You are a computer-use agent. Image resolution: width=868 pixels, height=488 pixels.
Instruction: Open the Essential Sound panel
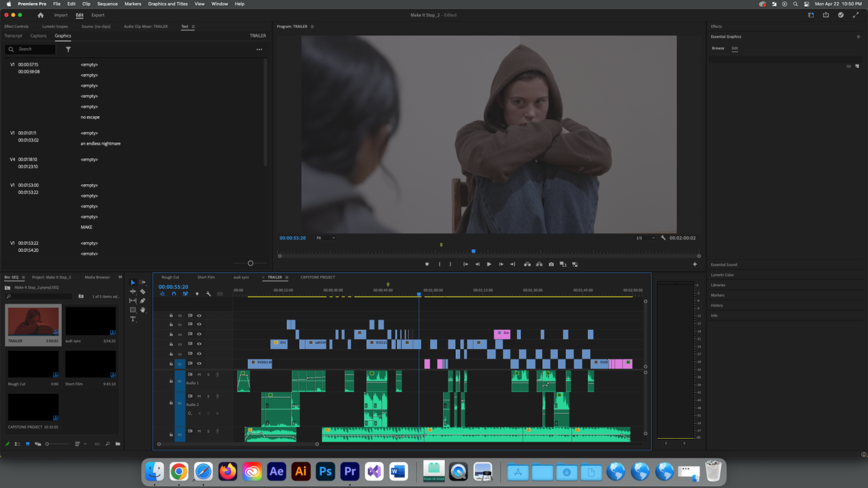coord(724,265)
